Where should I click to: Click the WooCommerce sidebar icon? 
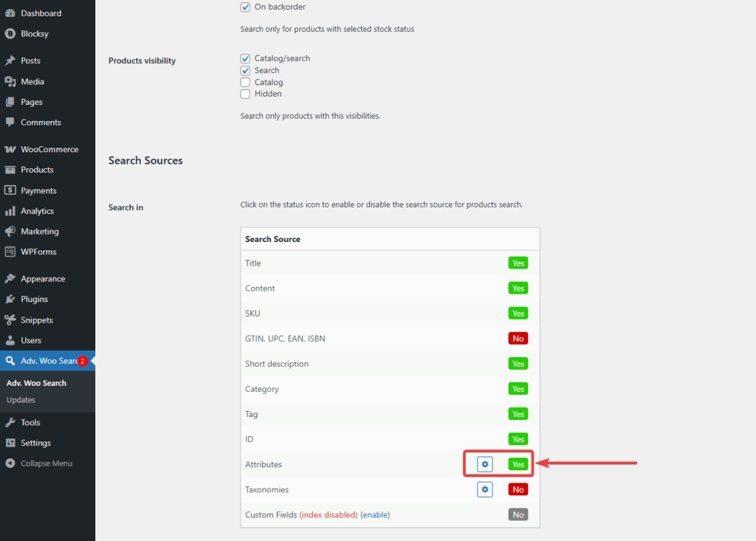tap(12, 148)
